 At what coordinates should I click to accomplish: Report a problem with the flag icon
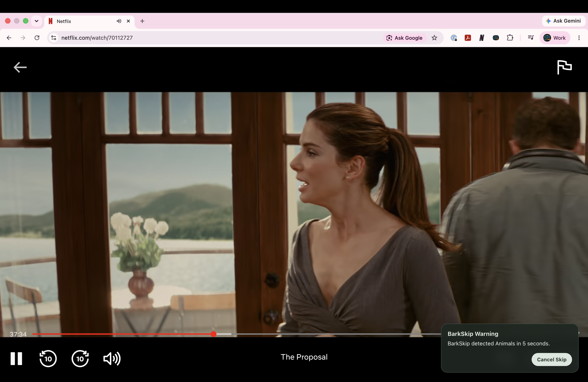[564, 67]
